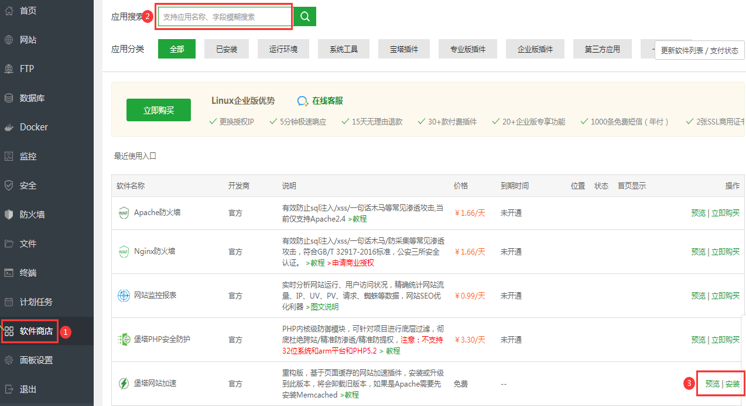
Task: Click 预览 for 网站监控报表
Action: (x=698, y=296)
